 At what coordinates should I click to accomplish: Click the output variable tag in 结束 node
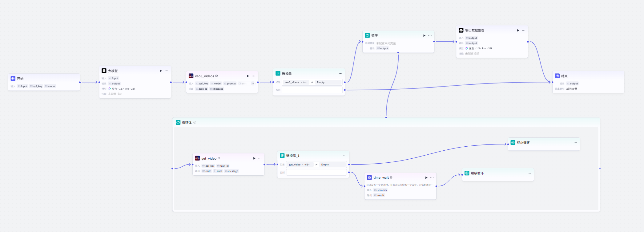(x=573, y=83)
